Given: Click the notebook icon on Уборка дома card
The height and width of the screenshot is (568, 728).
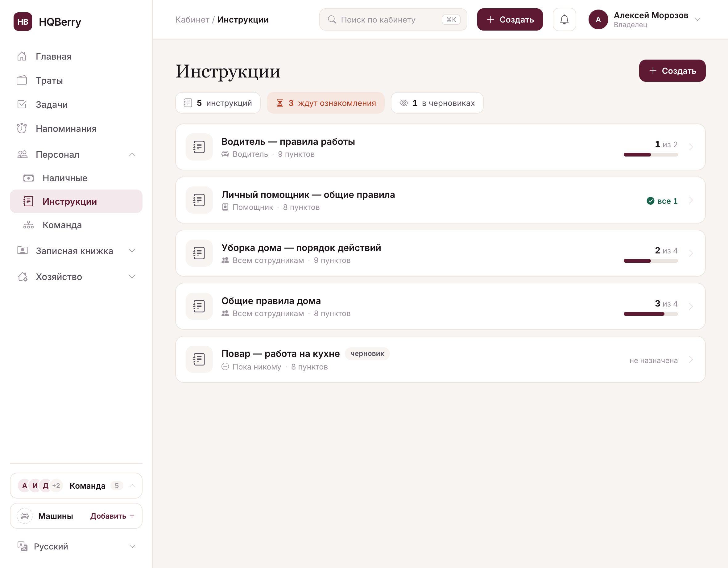Looking at the screenshot, I should click(199, 253).
